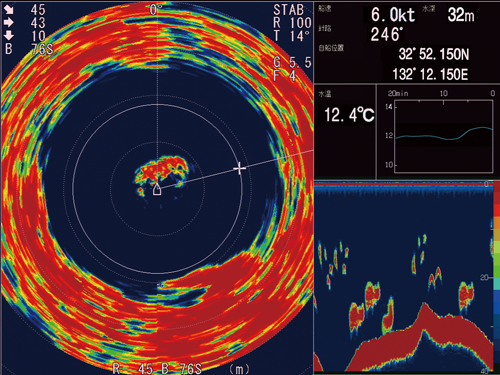The image size is (500, 375).
Task: Click the depth down-arrow icon
Action: point(9,35)
